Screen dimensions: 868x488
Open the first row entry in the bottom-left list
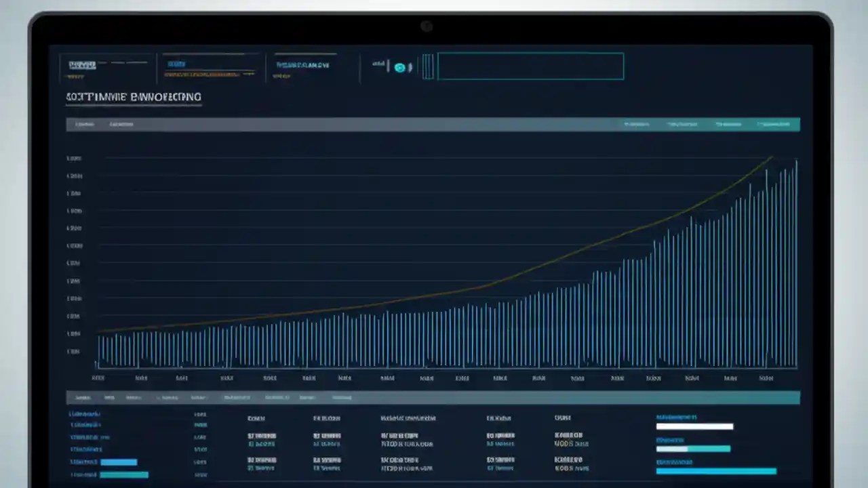(85, 413)
